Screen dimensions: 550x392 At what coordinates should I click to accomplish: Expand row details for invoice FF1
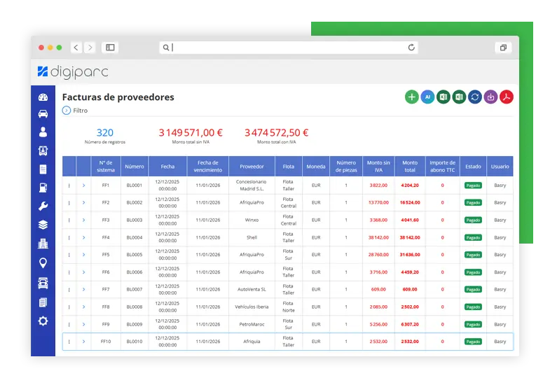(x=83, y=185)
